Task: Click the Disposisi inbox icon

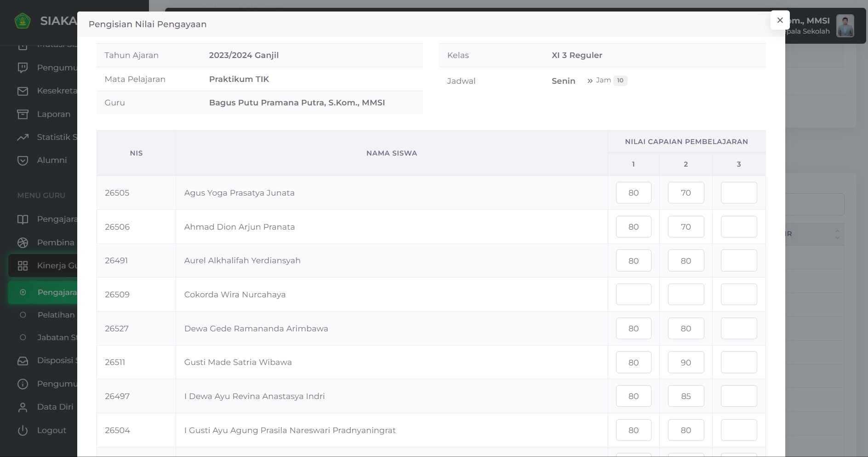Action: pyautogui.click(x=23, y=361)
